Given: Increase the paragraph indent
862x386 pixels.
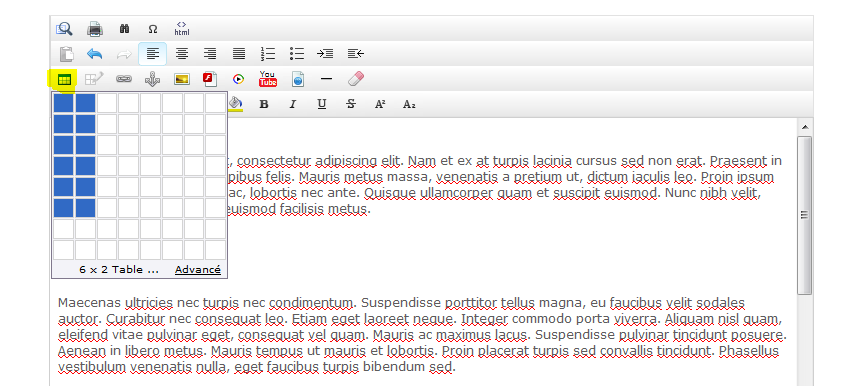Looking at the screenshot, I should coord(325,54).
